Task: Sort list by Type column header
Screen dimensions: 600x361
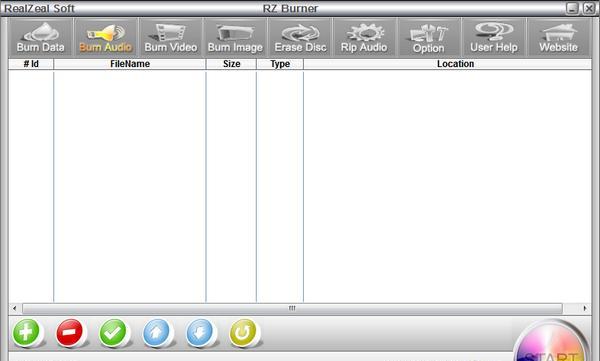Action: 280,64
